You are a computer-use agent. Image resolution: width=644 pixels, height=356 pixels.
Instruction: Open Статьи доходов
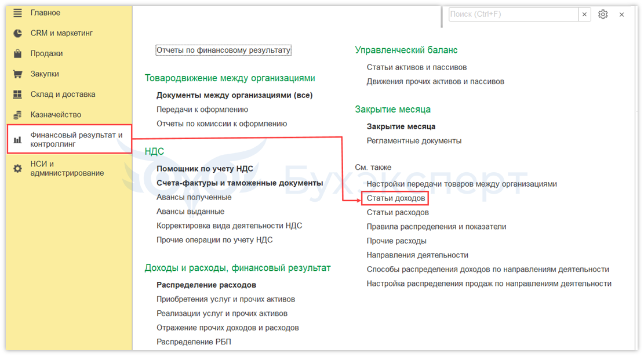pos(396,198)
